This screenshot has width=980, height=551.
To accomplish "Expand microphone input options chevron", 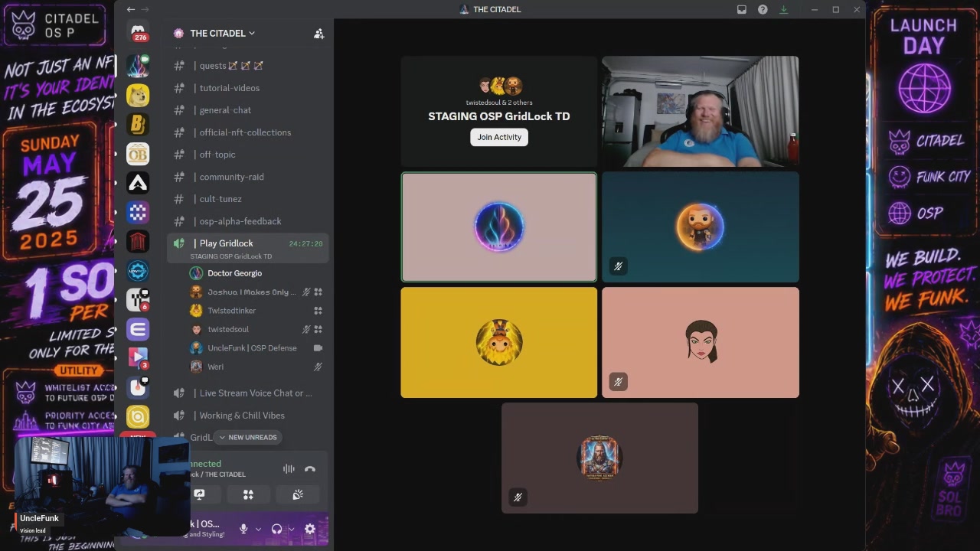I will [x=258, y=529].
